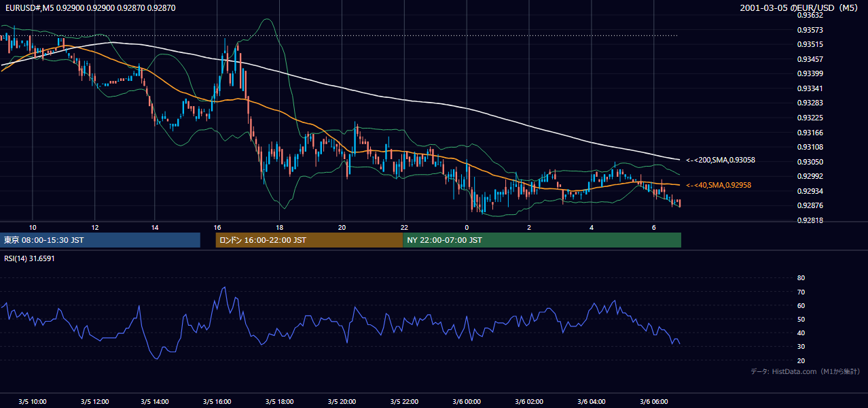
Task: Click price axis value 0.92876
Action: tap(810, 205)
